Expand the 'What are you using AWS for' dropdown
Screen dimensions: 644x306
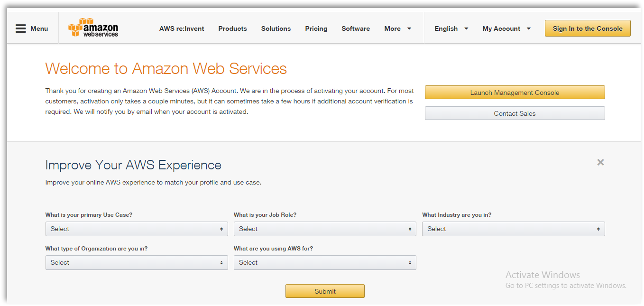click(325, 262)
